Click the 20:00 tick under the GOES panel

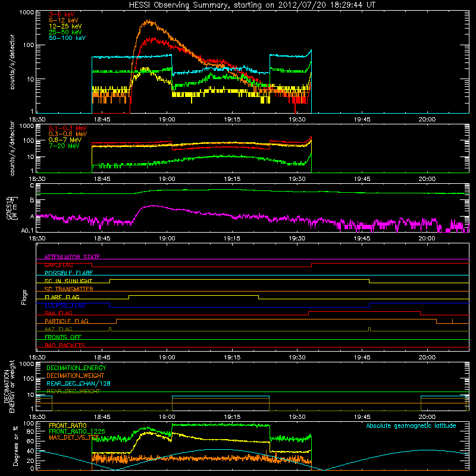pos(427,239)
